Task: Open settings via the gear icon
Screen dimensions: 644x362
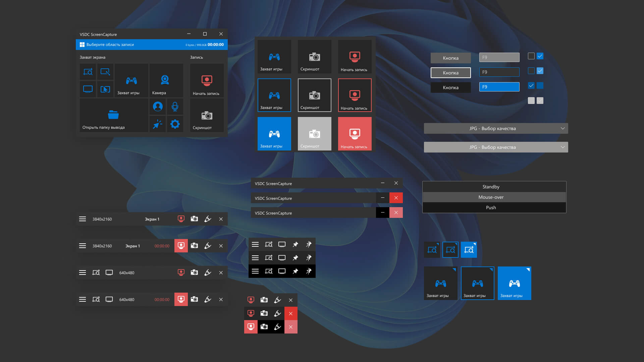Action: (x=175, y=124)
